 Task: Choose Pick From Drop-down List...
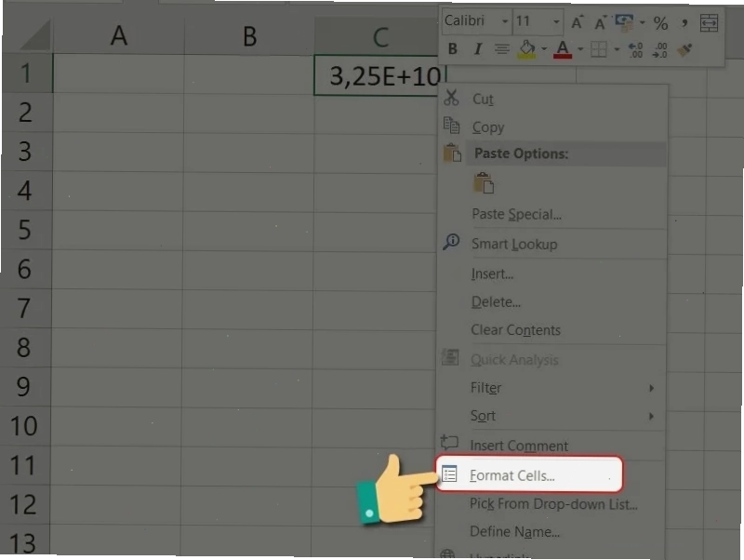point(553,503)
